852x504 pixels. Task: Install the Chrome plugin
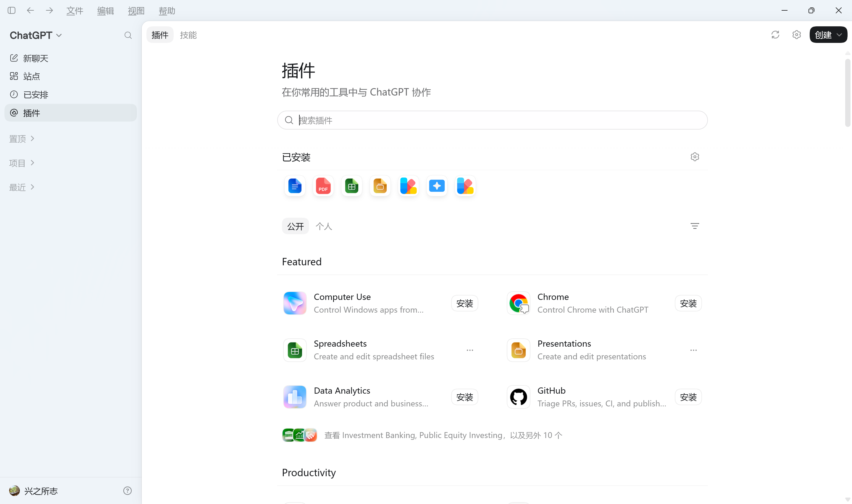(688, 303)
